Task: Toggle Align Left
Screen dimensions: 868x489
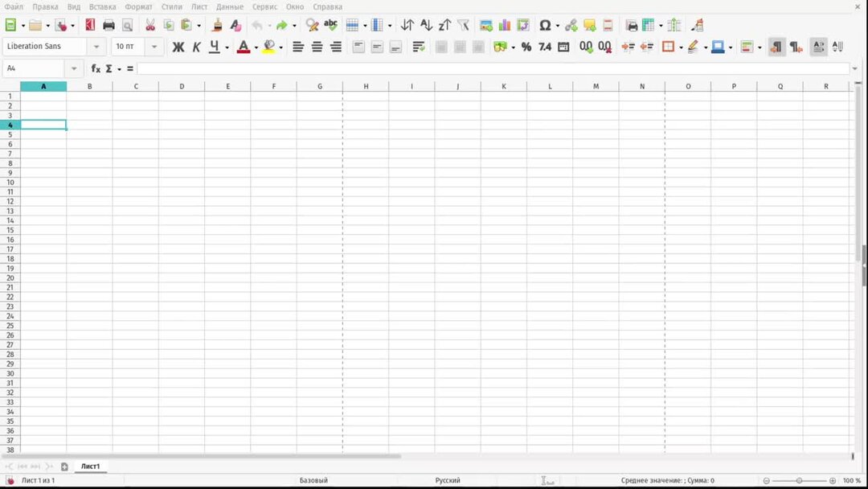Action: [x=298, y=47]
